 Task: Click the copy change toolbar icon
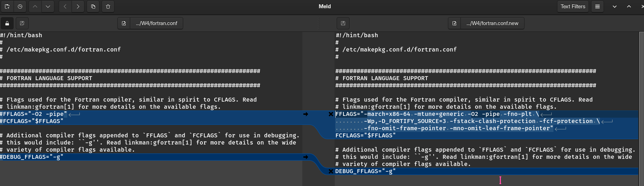tap(93, 6)
